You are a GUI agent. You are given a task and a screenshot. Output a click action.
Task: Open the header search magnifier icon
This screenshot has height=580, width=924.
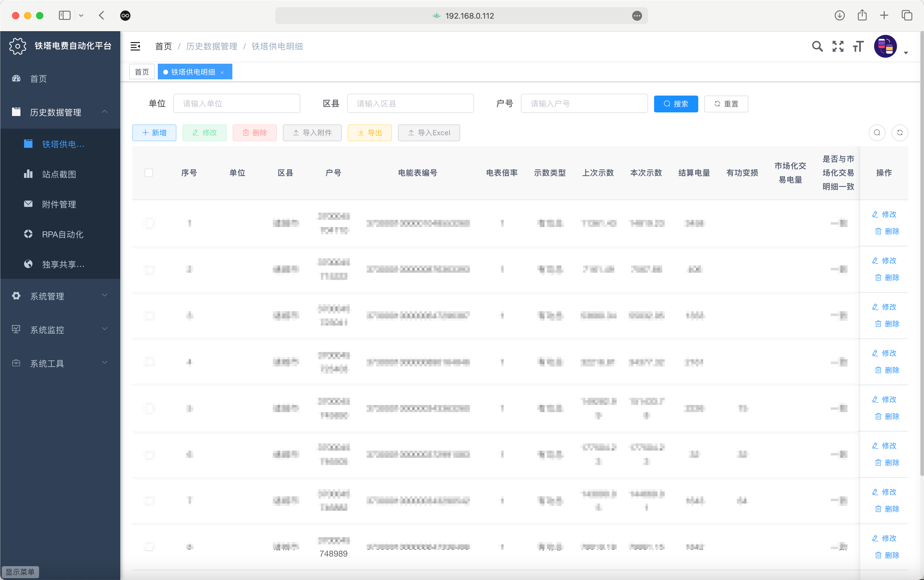pyautogui.click(x=817, y=46)
